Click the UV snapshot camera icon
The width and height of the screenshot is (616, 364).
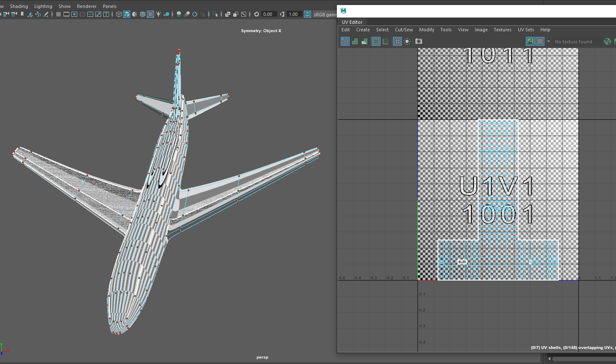(x=419, y=41)
